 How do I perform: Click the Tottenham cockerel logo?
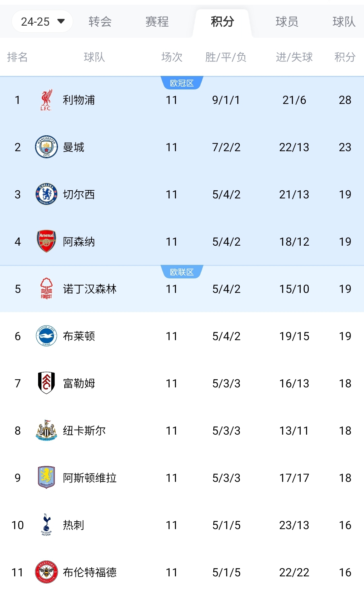[x=46, y=525]
